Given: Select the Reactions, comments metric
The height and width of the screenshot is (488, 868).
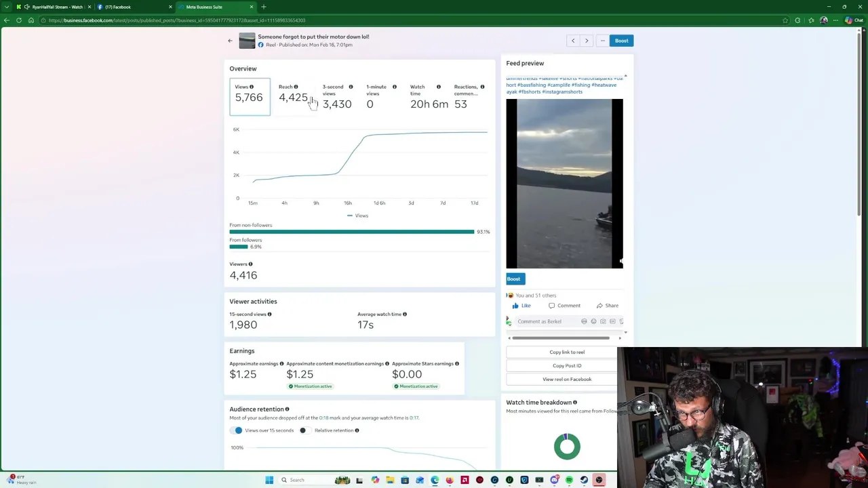Looking at the screenshot, I should pos(469,97).
